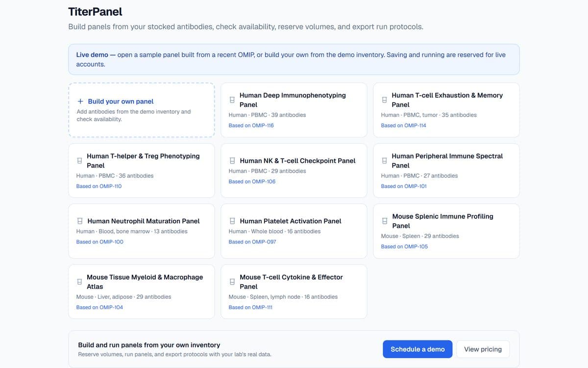Open the Human Platelet Activation Panel title
This screenshot has width=588, height=368.
(x=291, y=221)
